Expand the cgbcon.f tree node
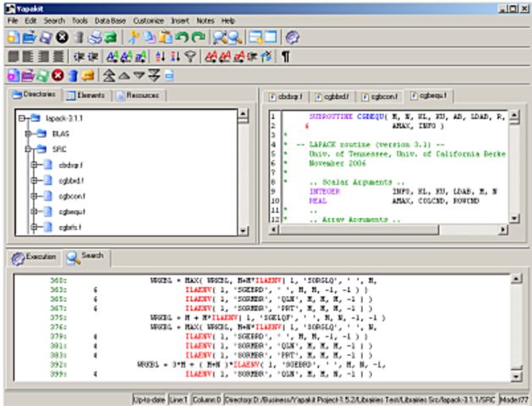Image resolution: width=532 pixels, height=406 pixels. (x=34, y=196)
